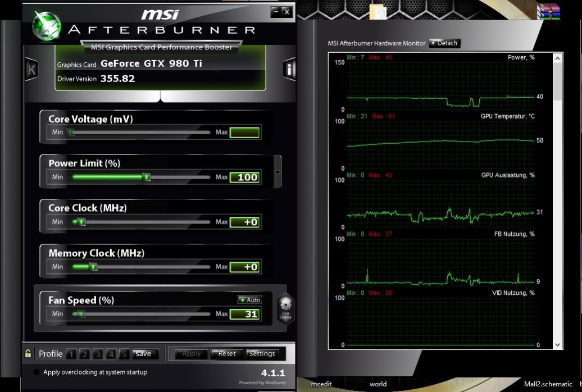This screenshot has height=392, width=582.
Task: Toggle the profile lock icon
Action: point(28,353)
